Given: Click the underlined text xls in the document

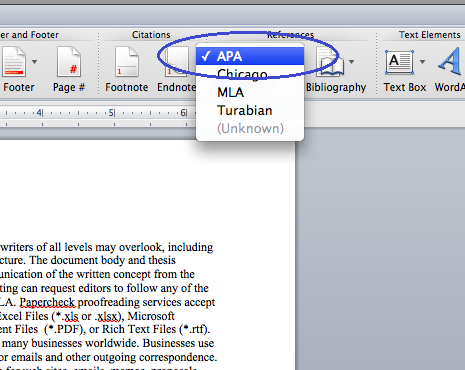Looking at the screenshot, I should (x=71, y=316).
